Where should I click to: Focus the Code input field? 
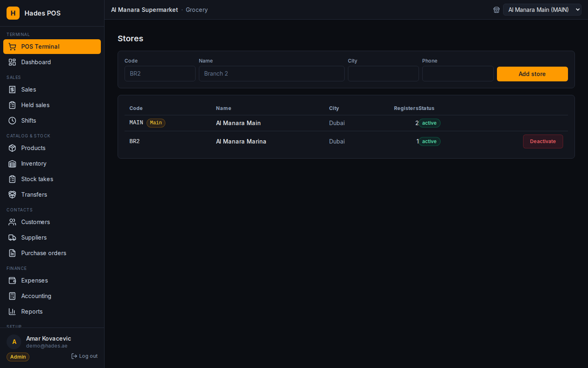[x=160, y=74]
